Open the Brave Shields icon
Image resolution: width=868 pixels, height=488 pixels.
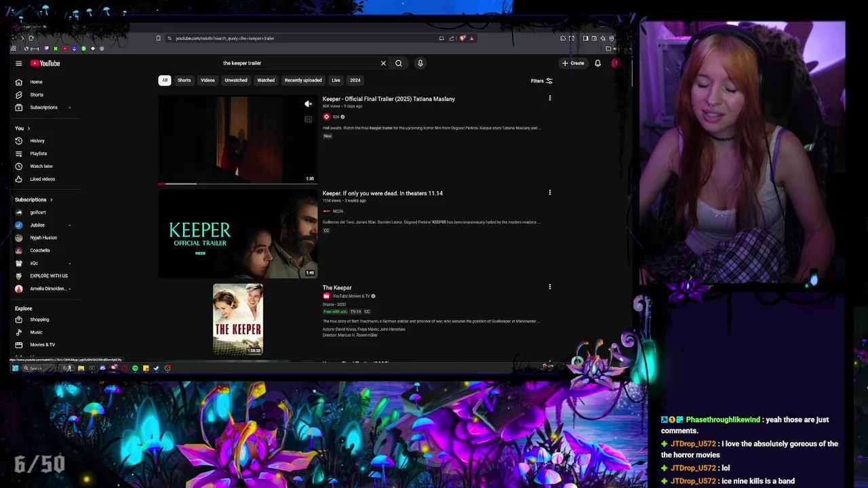[x=462, y=38]
